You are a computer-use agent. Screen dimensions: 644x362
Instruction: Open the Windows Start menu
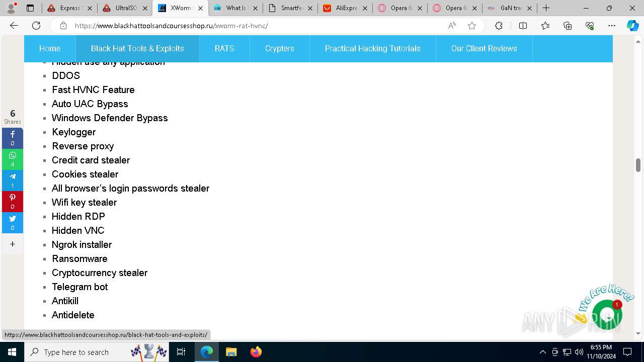tap(12, 352)
